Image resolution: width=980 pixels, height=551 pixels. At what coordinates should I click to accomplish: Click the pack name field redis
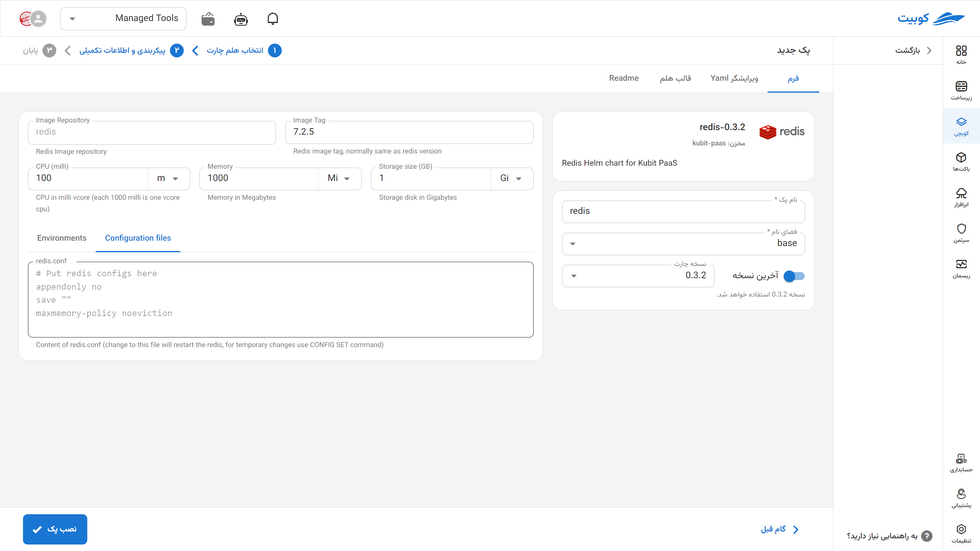[x=683, y=212]
